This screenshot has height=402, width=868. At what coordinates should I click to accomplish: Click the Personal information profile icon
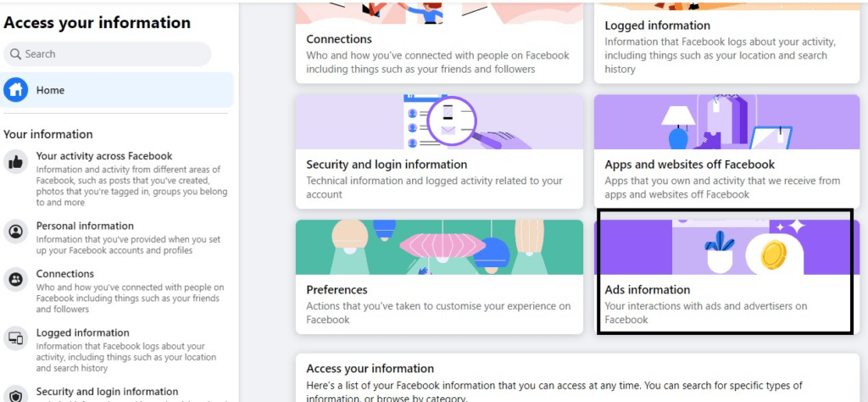[15, 232]
